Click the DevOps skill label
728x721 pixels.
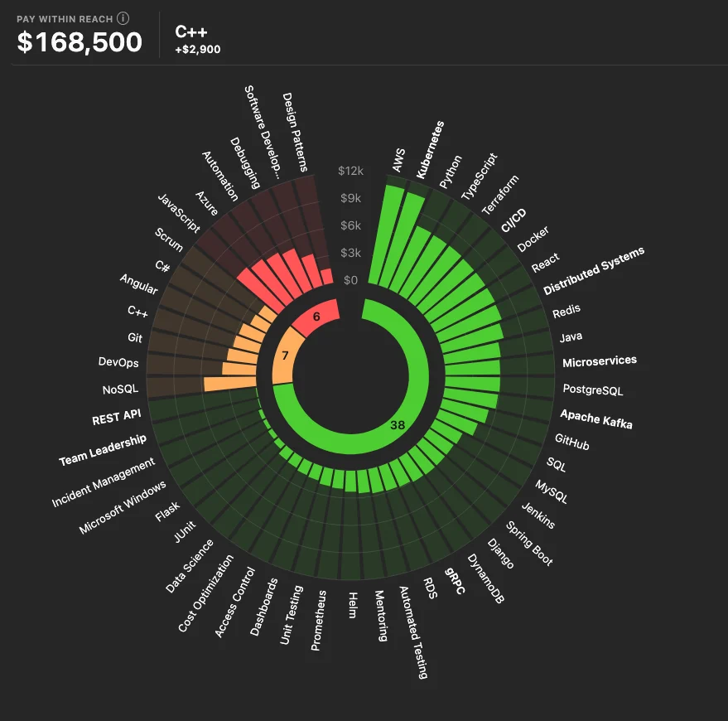pos(118,362)
